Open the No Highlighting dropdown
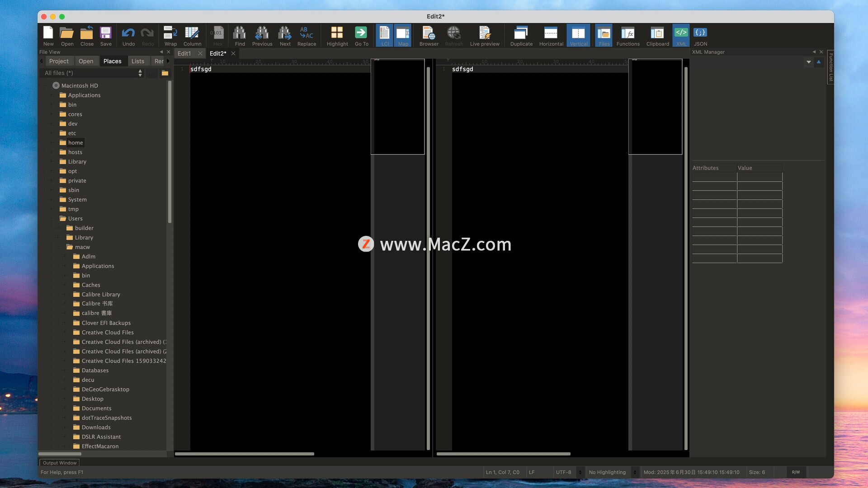This screenshot has height=488, width=868. [613, 472]
